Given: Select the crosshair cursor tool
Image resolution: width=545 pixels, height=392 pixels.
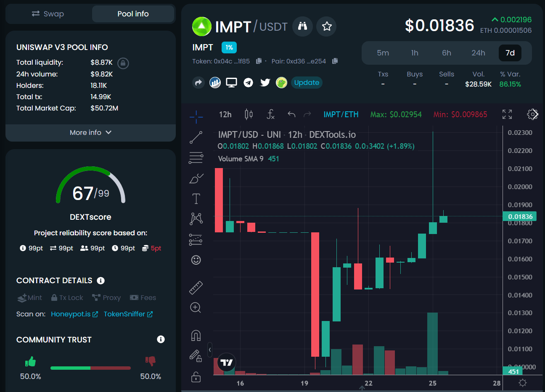Looking at the screenshot, I should (196, 117).
